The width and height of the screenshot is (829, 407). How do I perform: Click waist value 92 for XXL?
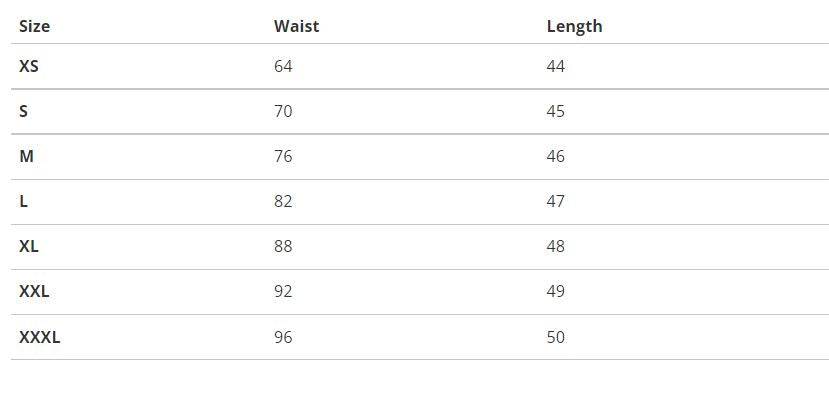[283, 291]
